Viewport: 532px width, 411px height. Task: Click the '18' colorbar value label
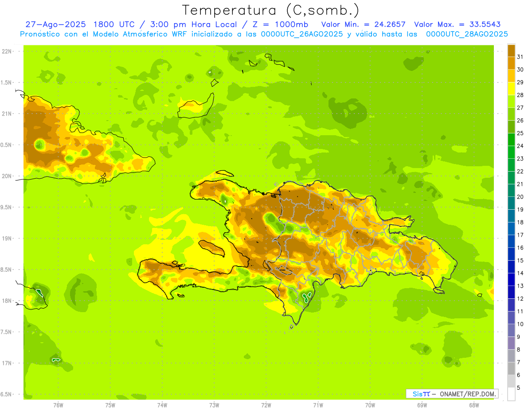pos(520,222)
